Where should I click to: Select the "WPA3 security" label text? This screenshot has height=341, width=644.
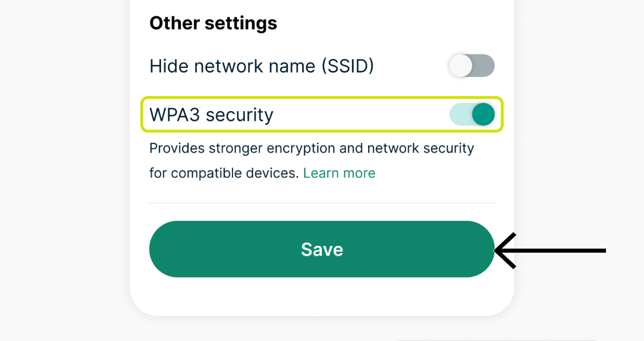(211, 115)
